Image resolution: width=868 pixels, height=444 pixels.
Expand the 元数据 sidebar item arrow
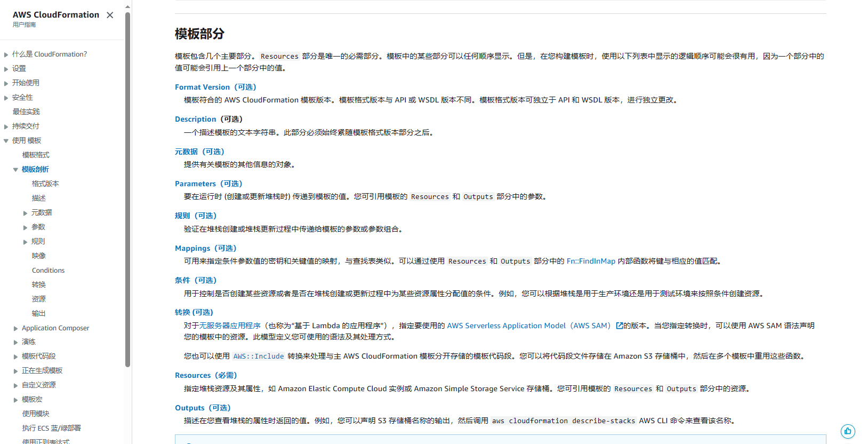[x=25, y=213]
